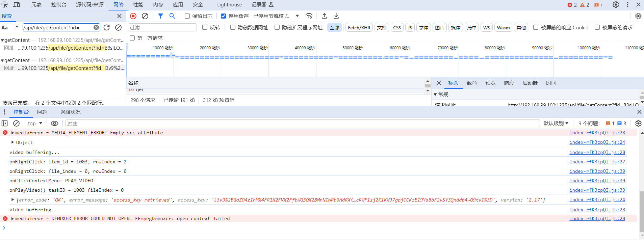The width and height of the screenshot is (644, 240).
Task: Click the import HAR file upload icon
Action: click(x=324, y=16)
